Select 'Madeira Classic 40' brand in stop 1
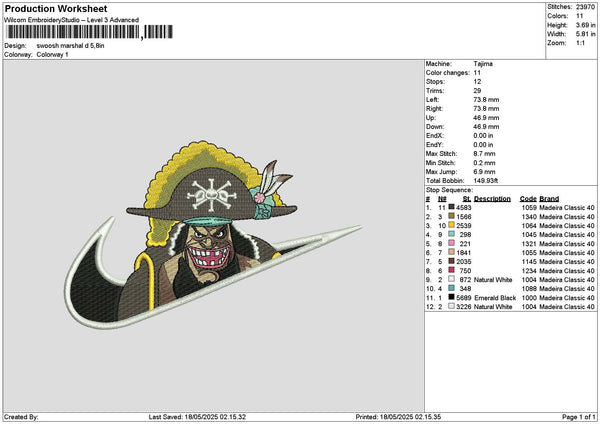600x424 pixels. (x=567, y=208)
